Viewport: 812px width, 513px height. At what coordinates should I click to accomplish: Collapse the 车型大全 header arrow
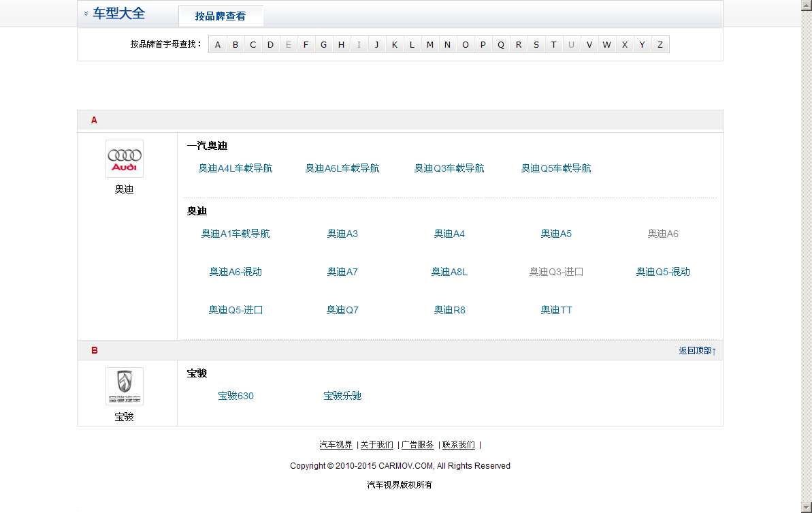(86, 14)
